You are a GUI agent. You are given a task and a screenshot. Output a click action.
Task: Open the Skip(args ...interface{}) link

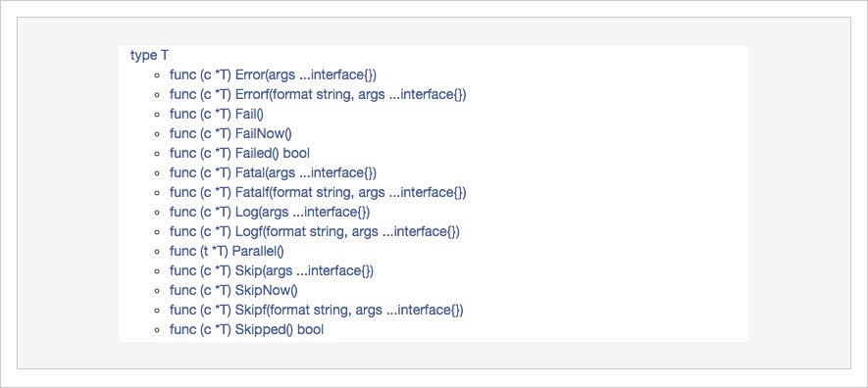[x=272, y=270]
